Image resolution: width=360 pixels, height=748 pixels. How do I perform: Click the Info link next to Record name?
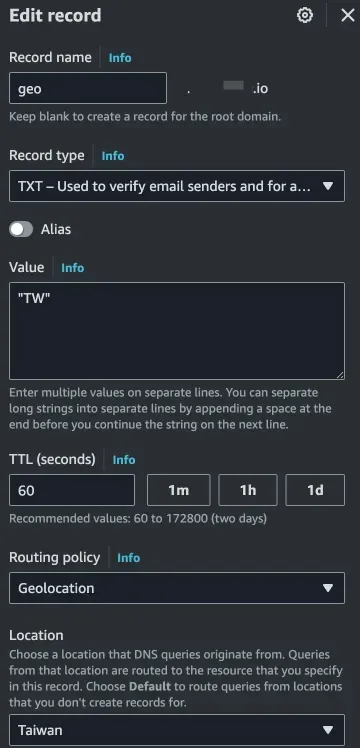120,58
